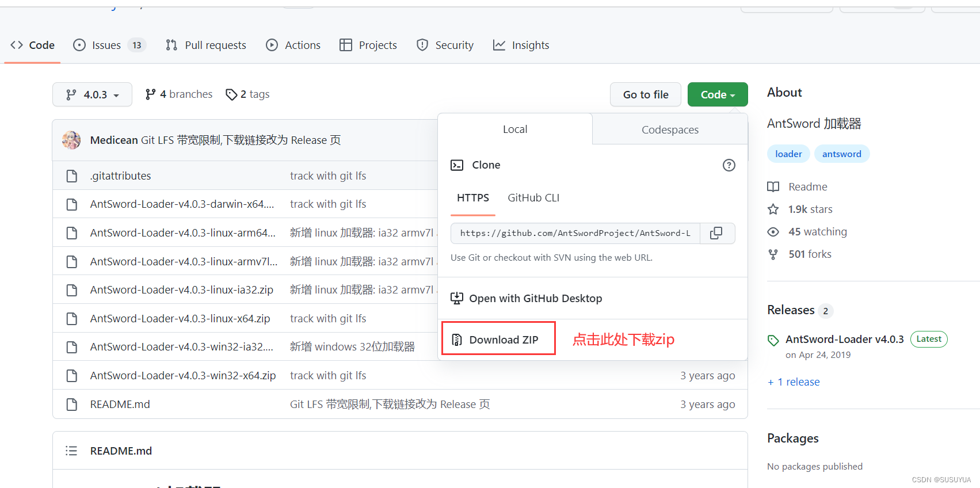Open AntSword-Loader-v4.0.3-linux-x64.zip file
This screenshot has width=980, height=488.
point(180,318)
